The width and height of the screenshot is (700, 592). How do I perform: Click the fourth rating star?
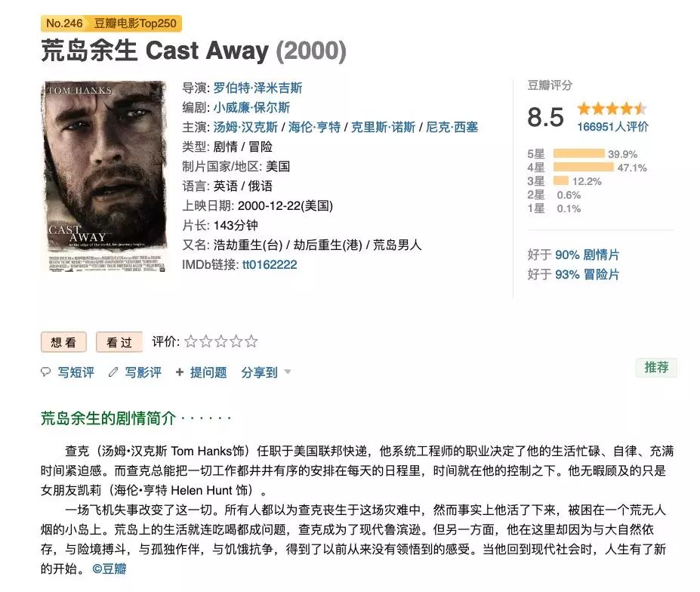click(x=236, y=342)
